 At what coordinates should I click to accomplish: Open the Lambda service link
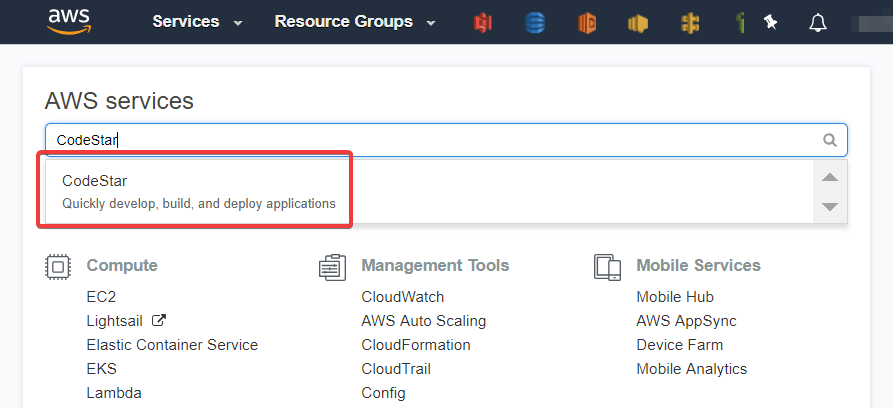[x=114, y=393]
